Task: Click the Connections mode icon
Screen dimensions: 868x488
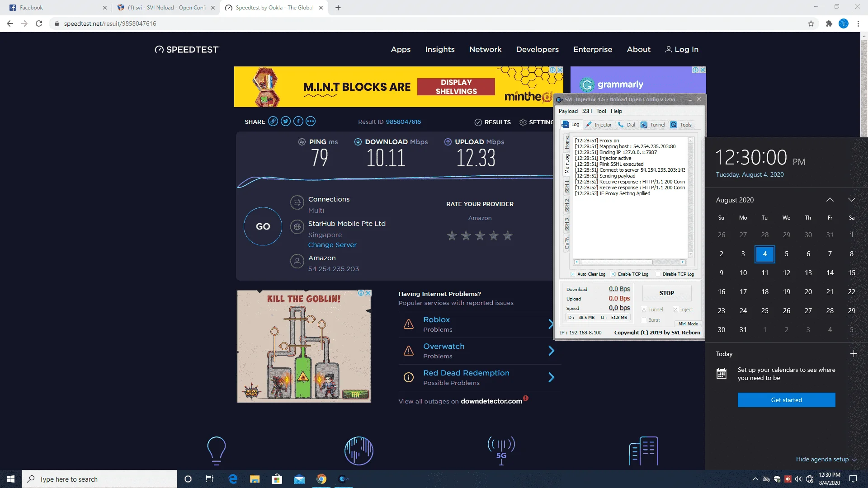Action: coord(297,202)
